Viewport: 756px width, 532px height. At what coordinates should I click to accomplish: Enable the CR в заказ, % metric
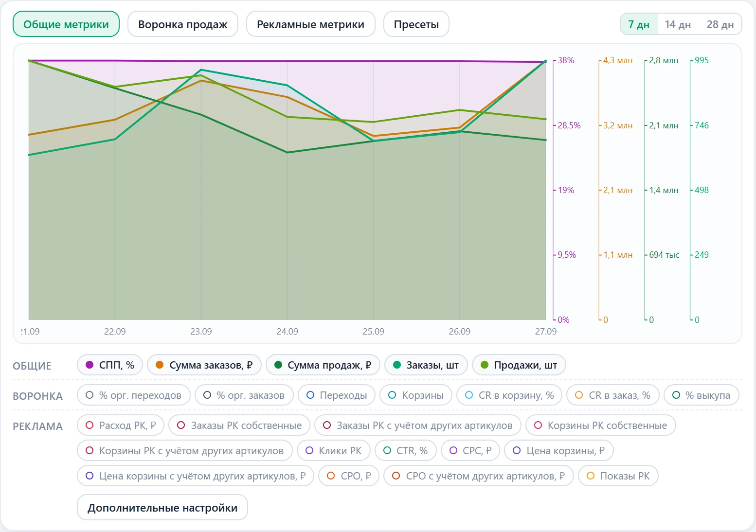[613, 395]
